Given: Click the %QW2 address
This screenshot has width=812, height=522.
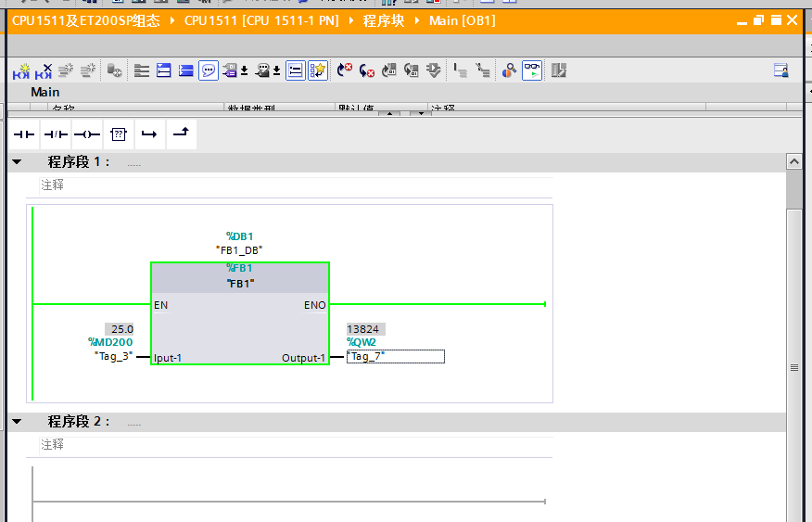Looking at the screenshot, I should click(362, 342).
